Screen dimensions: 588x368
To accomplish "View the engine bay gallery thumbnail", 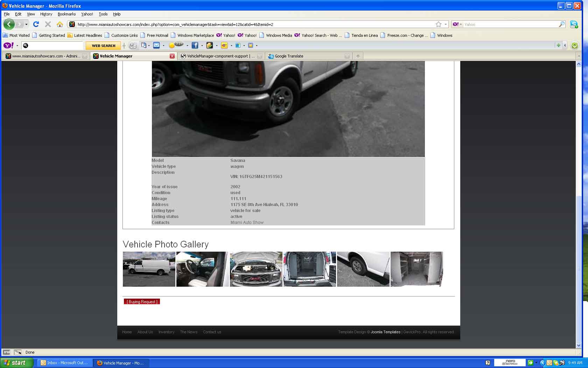I will tap(256, 269).
